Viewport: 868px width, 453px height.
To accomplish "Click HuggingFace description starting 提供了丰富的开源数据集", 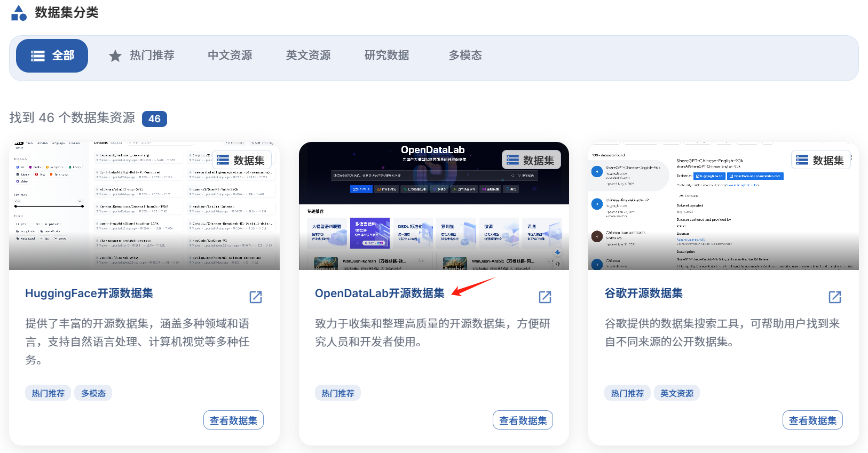I will click(137, 341).
